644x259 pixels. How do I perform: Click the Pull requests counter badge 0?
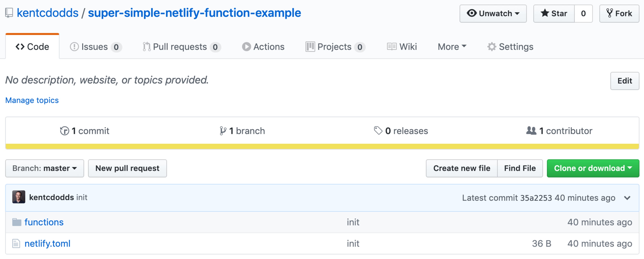point(215,47)
